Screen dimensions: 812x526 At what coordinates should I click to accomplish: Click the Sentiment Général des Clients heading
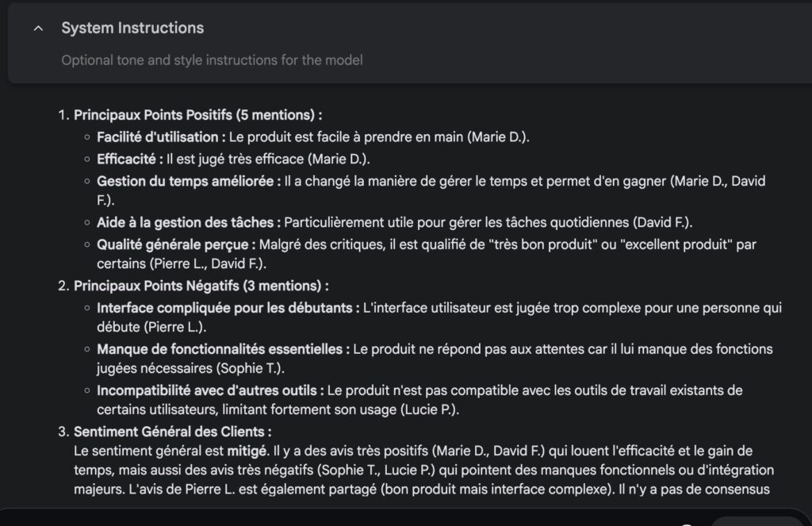(172, 432)
